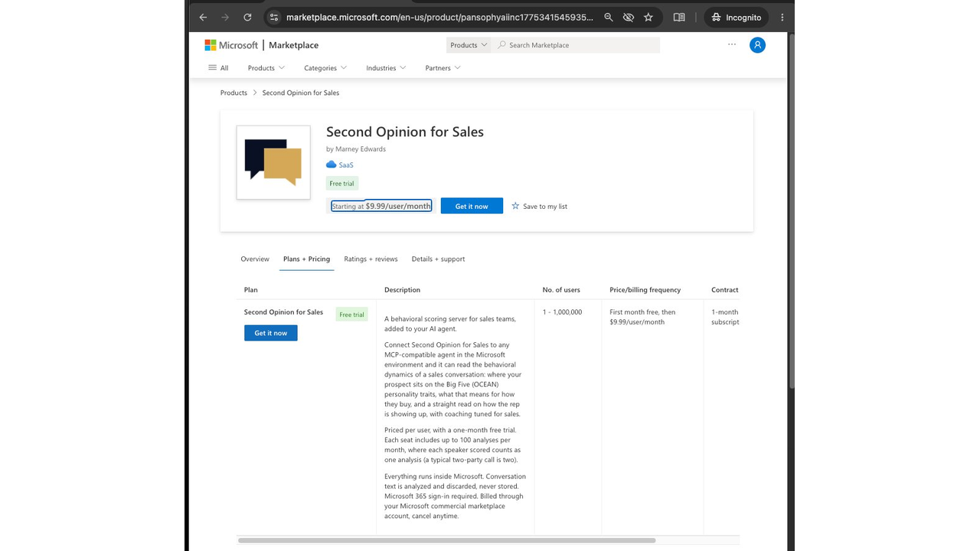Select the Plans + Pricing tab

point(306,259)
